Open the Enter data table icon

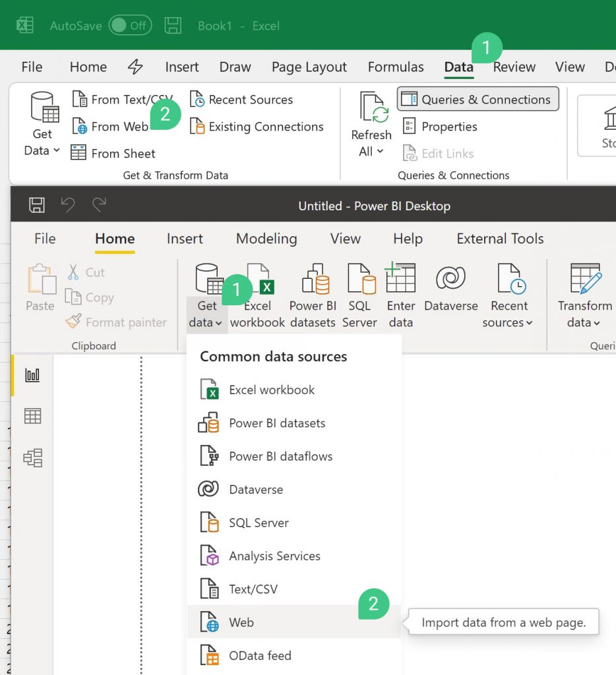click(x=400, y=297)
